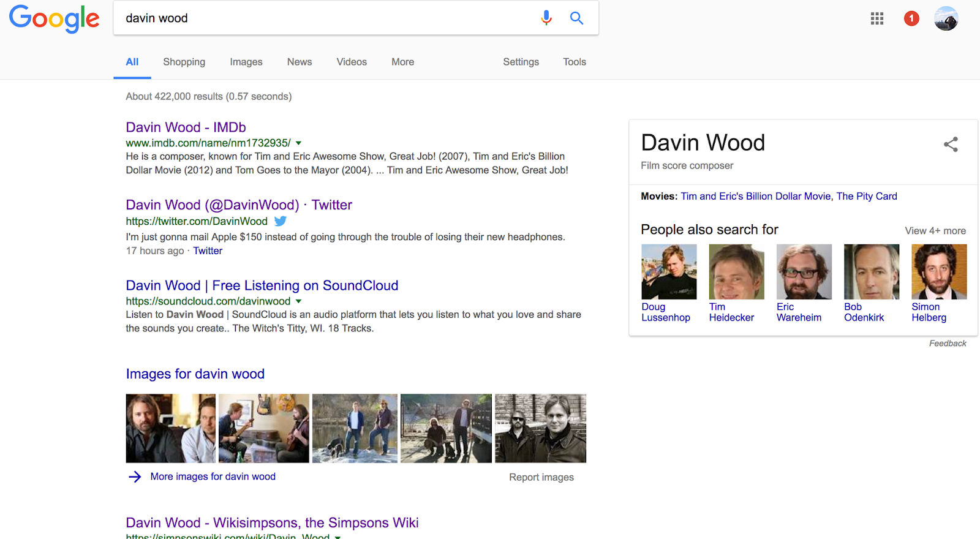The image size is (980, 539).
Task: Open the Davin Wood - IMDb result
Action: point(186,127)
